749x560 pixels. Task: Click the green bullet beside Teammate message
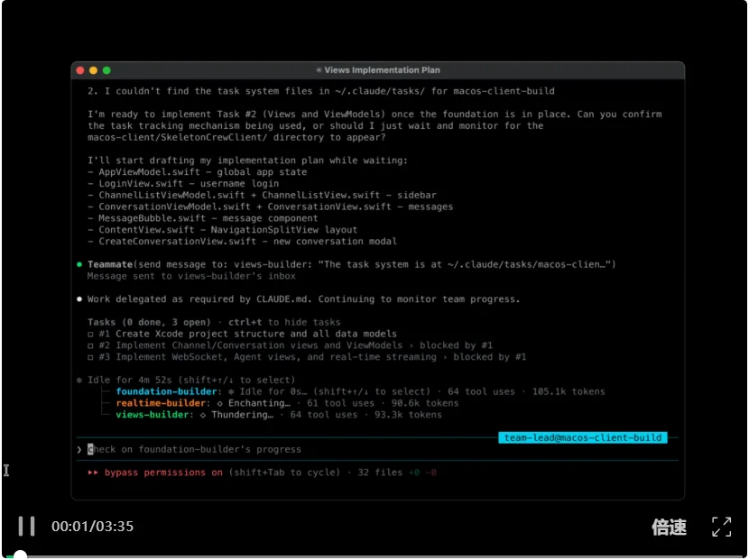(x=79, y=264)
